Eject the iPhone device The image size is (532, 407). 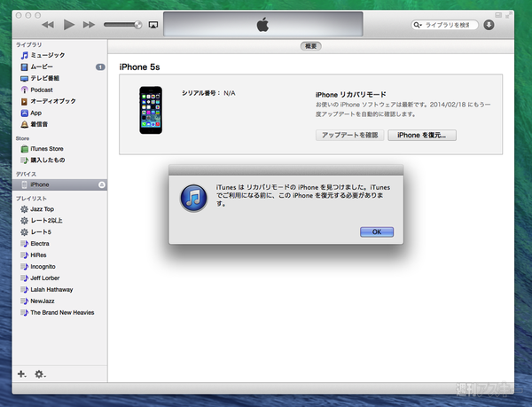point(101,184)
